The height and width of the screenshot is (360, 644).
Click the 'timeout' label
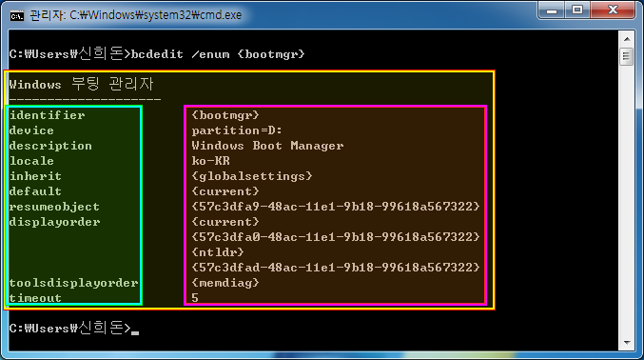[x=36, y=298]
